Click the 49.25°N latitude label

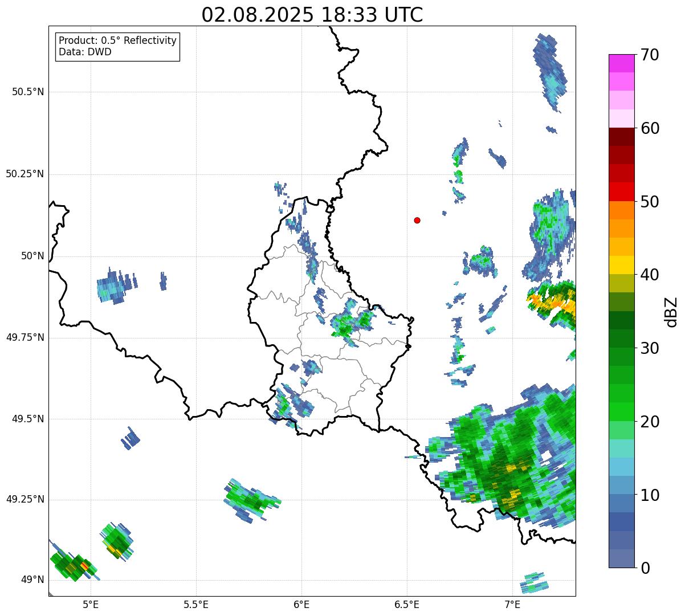[25, 499]
